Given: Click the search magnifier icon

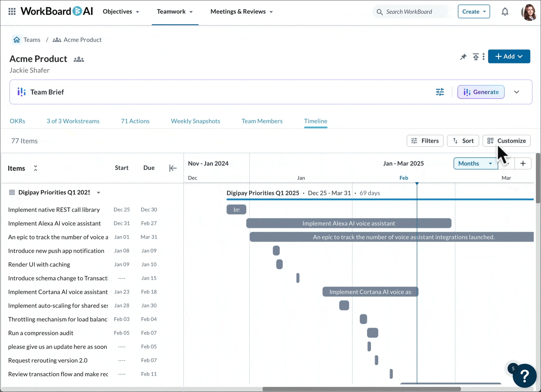Looking at the screenshot, I should [380, 12].
